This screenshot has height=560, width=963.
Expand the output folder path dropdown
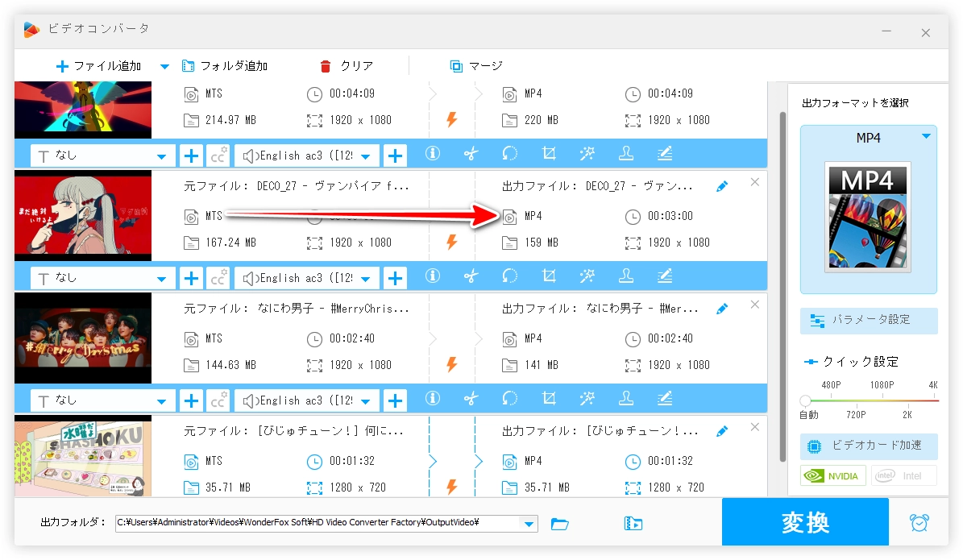[x=528, y=524]
